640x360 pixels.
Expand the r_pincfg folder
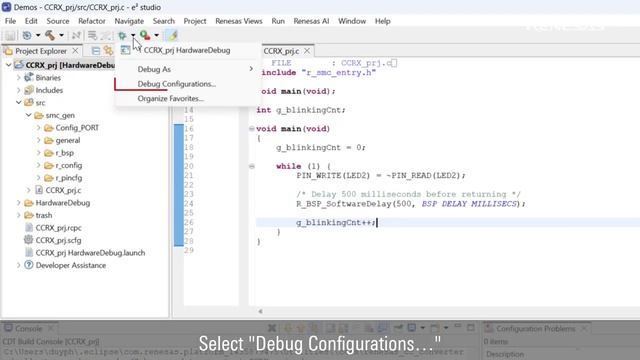pyautogui.click(x=38, y=178)
